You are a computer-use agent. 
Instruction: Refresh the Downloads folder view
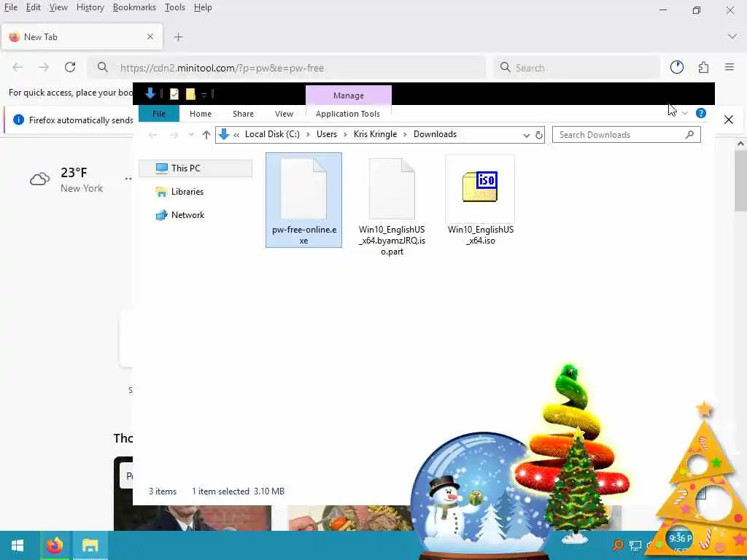539,135
